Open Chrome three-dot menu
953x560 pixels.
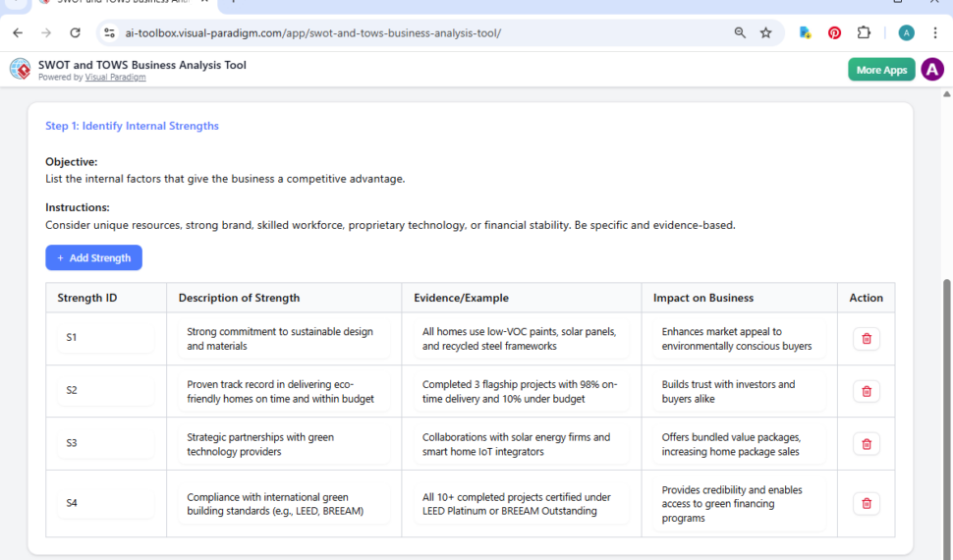coord(935,32)
